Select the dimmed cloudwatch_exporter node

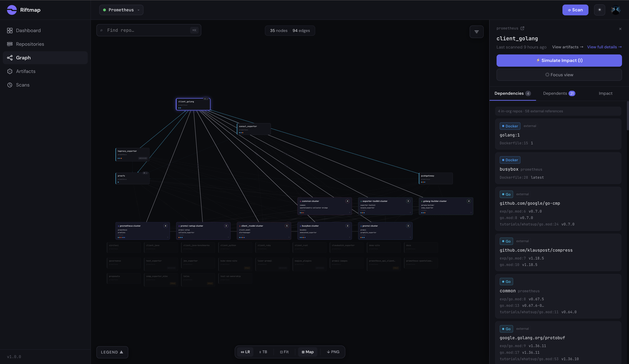[x=346, y=247]
